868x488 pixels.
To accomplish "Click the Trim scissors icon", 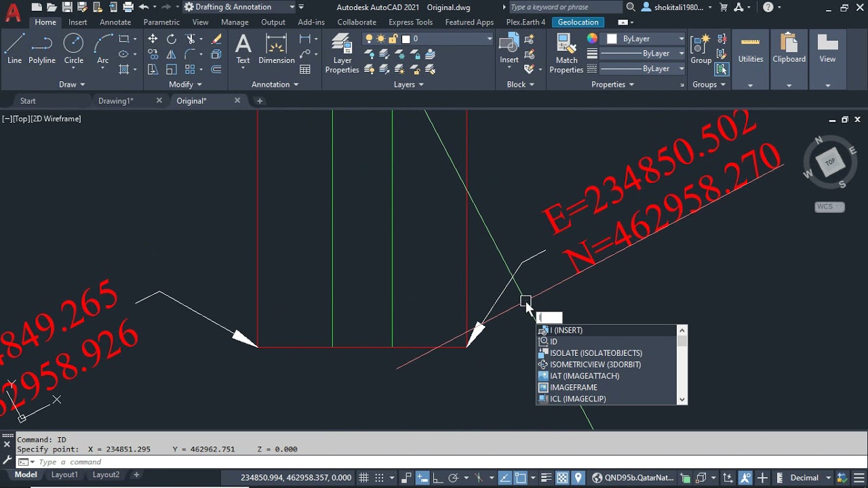I will pos(191,39).
